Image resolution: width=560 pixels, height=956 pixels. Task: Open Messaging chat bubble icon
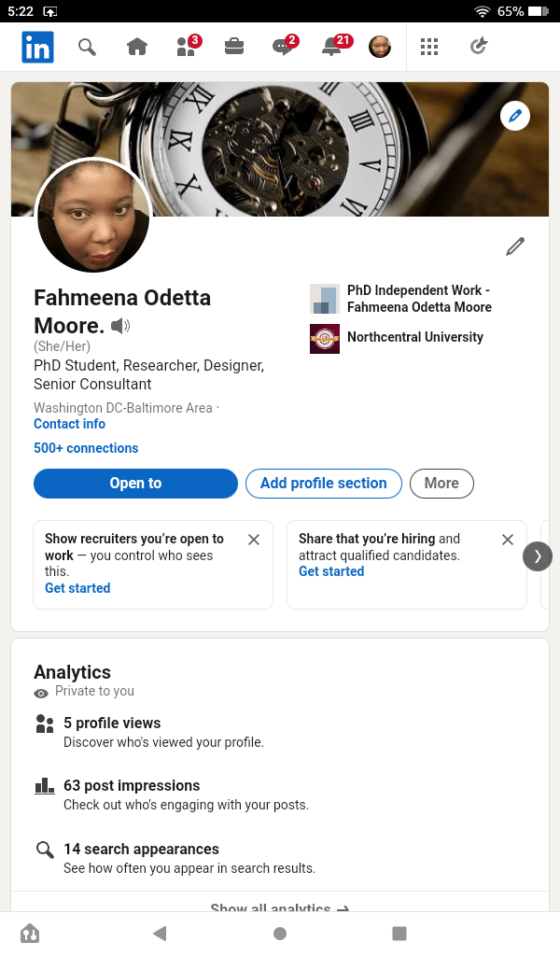pos(283,47)
